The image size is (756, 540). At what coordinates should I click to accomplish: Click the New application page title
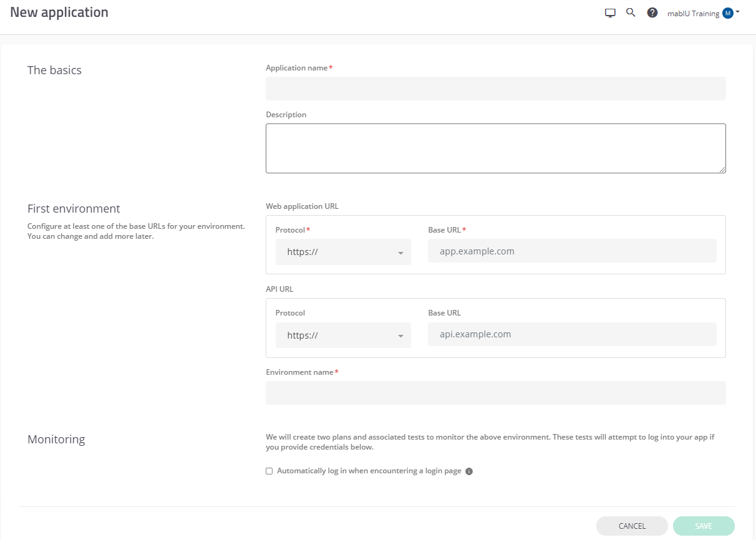(59, 12)
